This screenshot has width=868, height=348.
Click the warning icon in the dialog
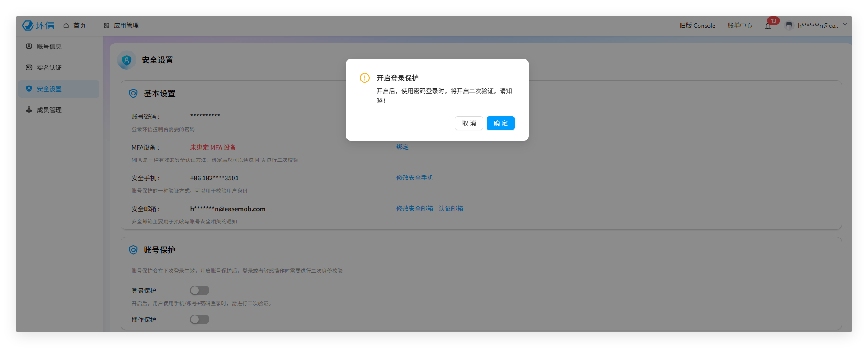[365, 78]
